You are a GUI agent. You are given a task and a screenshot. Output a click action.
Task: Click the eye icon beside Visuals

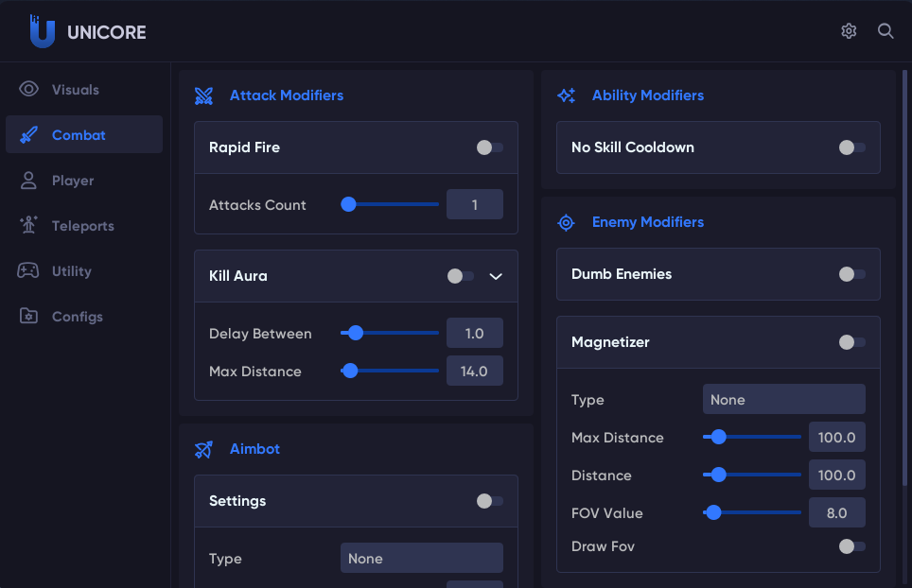pos(28,90)
